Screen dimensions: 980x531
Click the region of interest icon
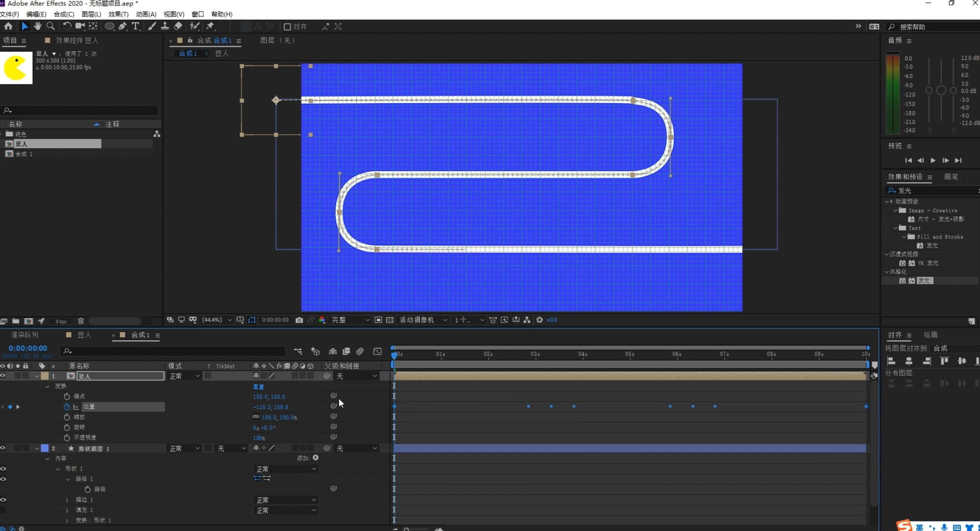pos(378,320)
